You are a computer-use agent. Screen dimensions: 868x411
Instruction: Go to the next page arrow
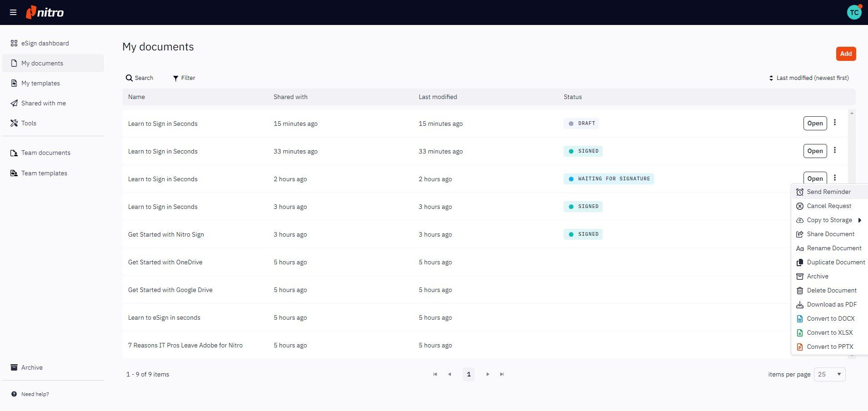(x=487, y=374)
